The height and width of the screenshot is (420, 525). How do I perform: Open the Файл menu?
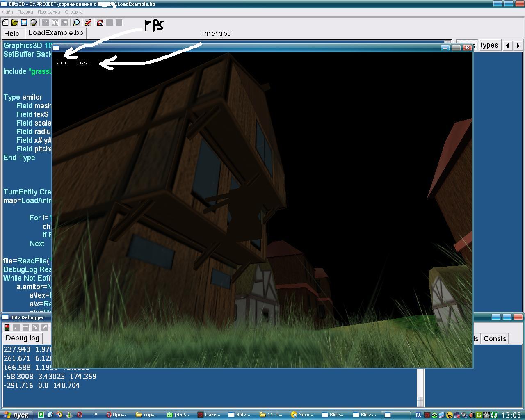7,12
